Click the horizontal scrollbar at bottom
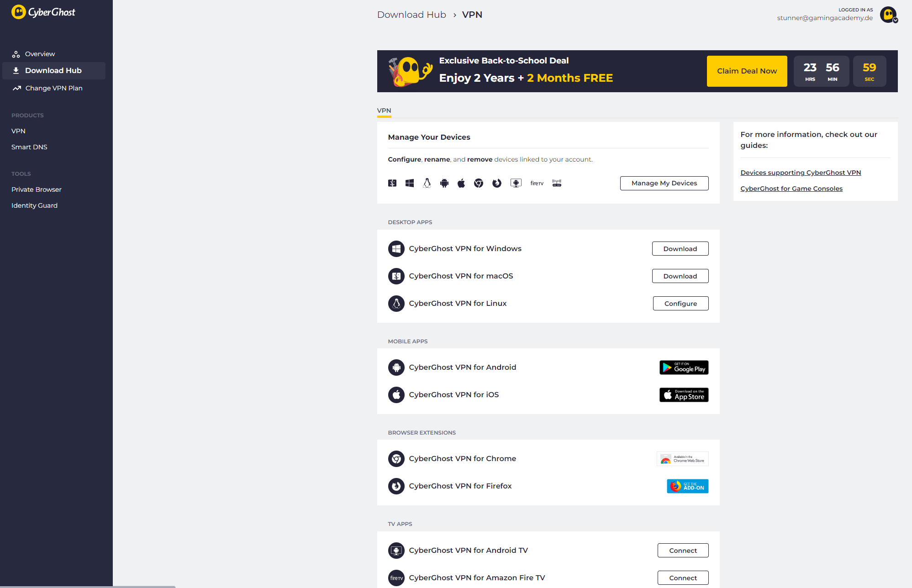This screenshot has height=588, width=912. (x=88, y=587)
